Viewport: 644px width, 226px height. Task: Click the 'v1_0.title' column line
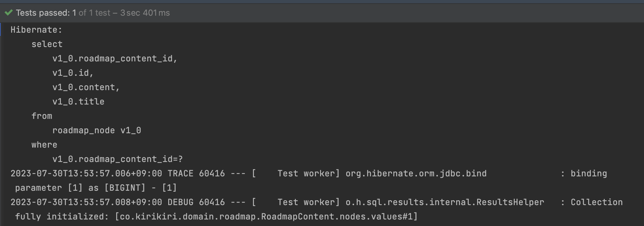(x=78, y=102)
